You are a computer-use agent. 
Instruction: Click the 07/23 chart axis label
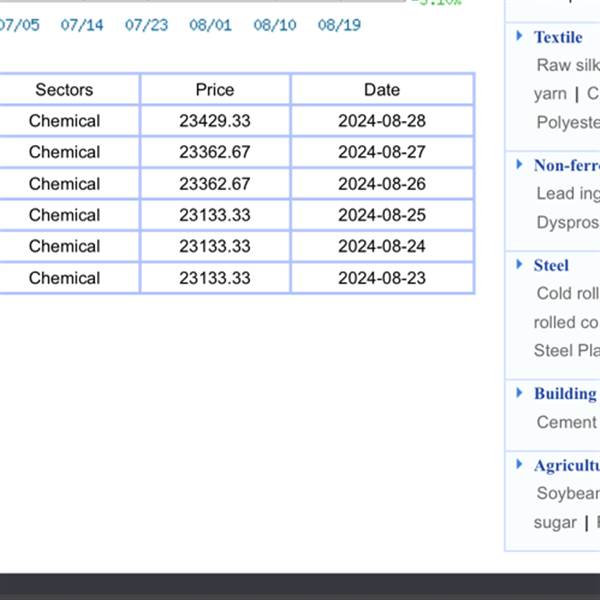[146, 25]
